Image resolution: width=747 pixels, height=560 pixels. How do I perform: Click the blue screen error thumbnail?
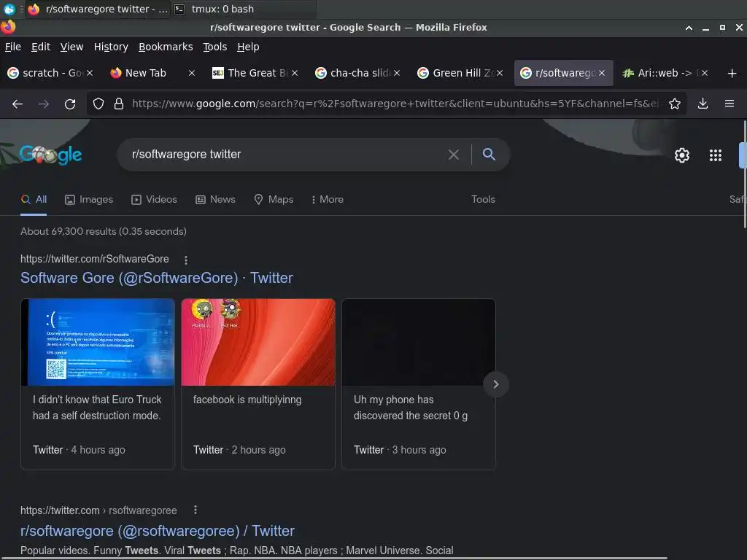(x=98, y=343)
